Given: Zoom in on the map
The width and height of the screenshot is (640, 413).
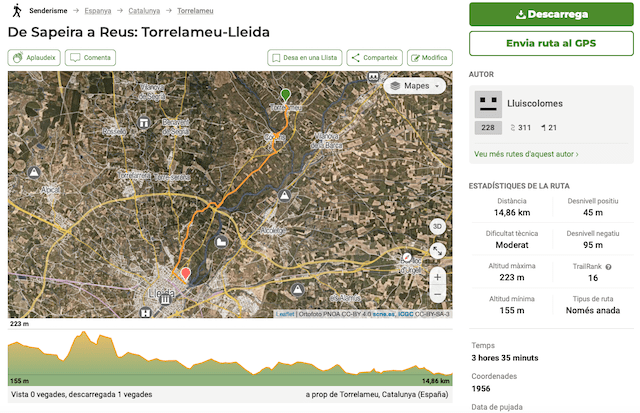Looking at the screenshot, I should click(x=437, y=276).
